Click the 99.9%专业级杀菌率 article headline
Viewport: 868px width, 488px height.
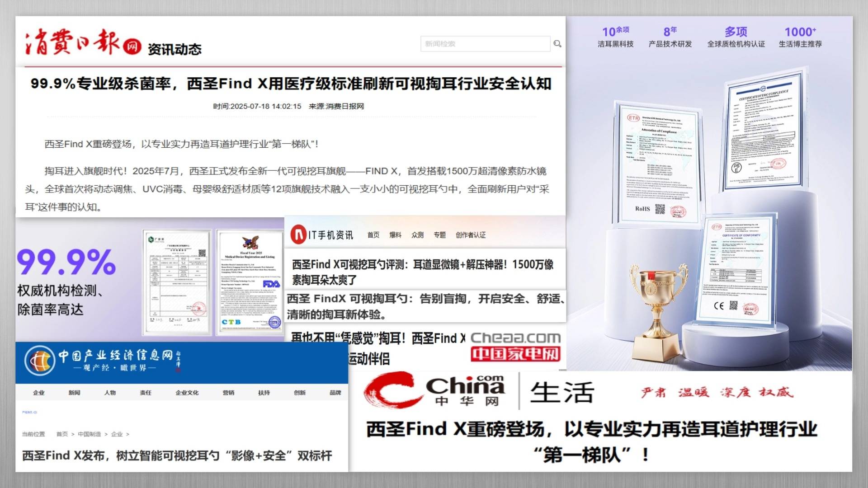click(291, 84)
